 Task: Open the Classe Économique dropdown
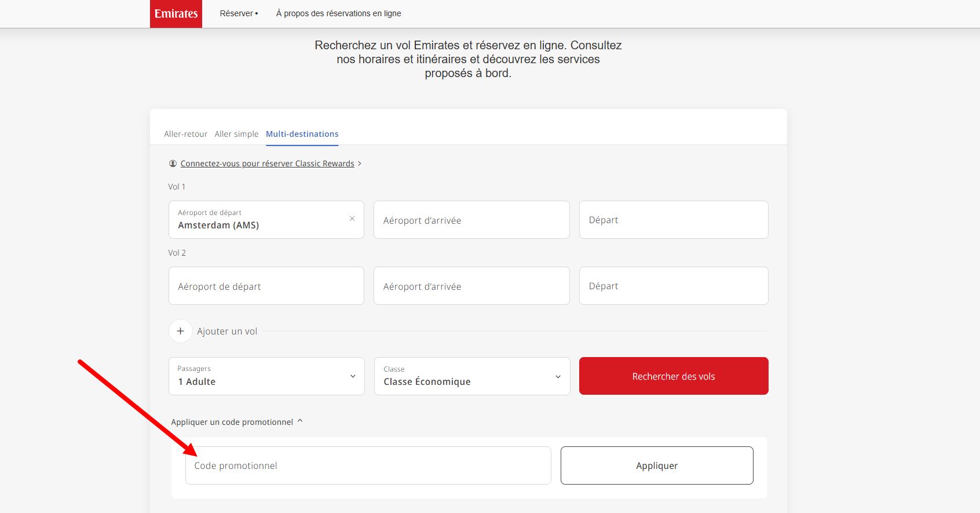tap(472, 376)
